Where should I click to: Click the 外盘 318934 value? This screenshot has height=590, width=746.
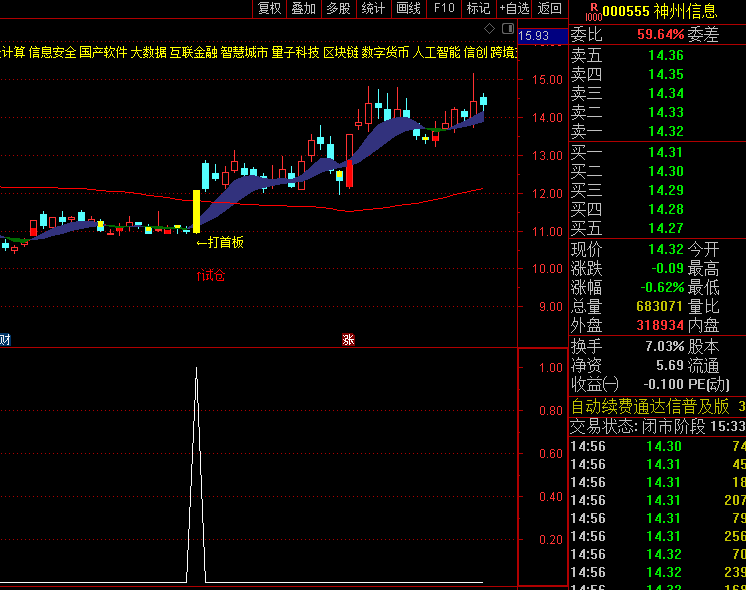660,326
